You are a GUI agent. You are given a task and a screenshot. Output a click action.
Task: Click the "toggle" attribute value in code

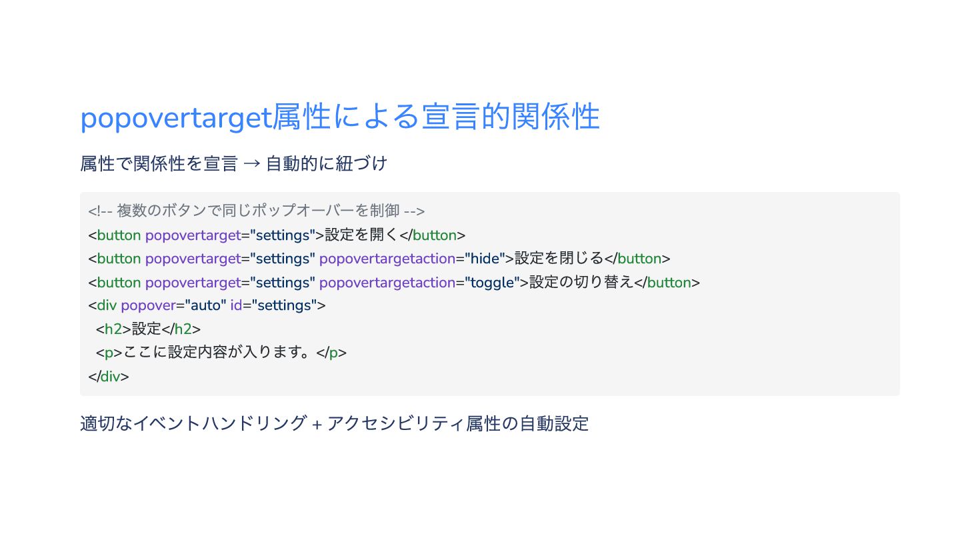click(x=492, y=282)
